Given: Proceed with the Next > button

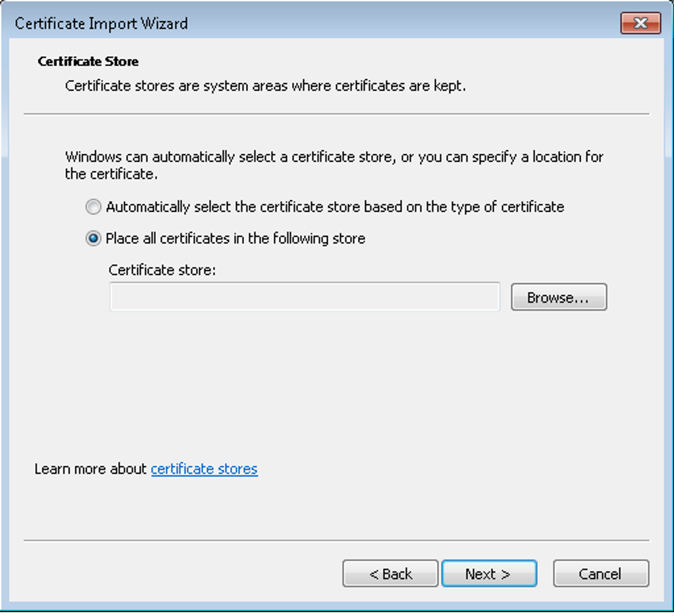Looking at the screenshot, I should 488,574.
